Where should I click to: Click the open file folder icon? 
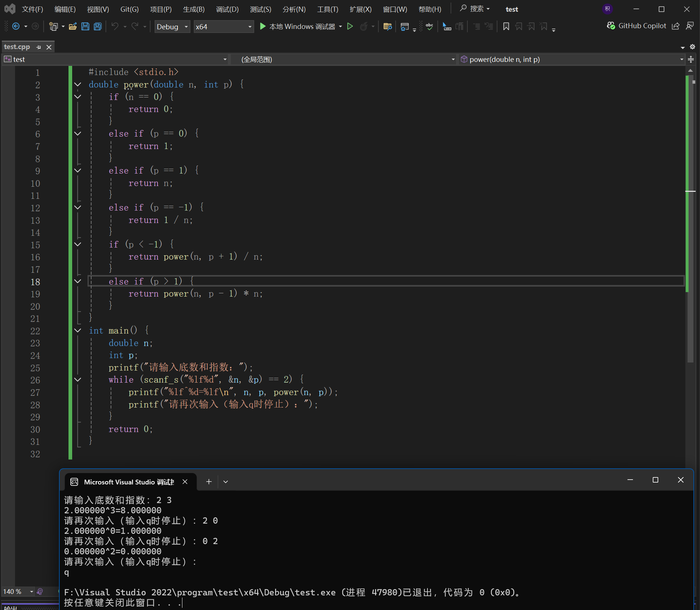(x=73, y=26)
